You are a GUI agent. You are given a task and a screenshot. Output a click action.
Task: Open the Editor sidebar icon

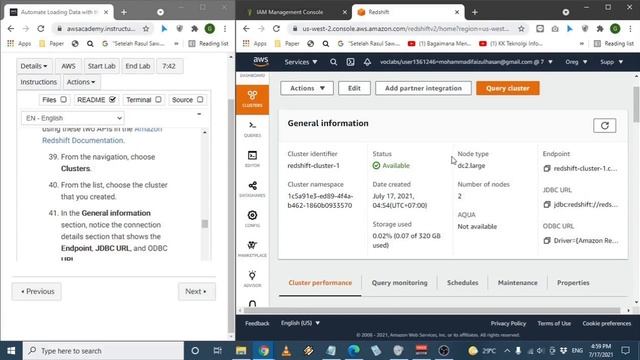coord(252,159)
